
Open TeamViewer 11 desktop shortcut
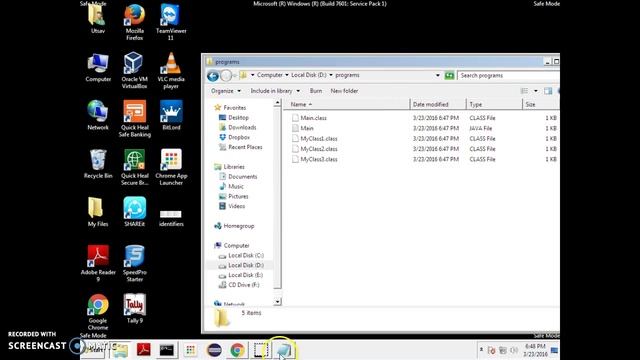coord(171,22)
